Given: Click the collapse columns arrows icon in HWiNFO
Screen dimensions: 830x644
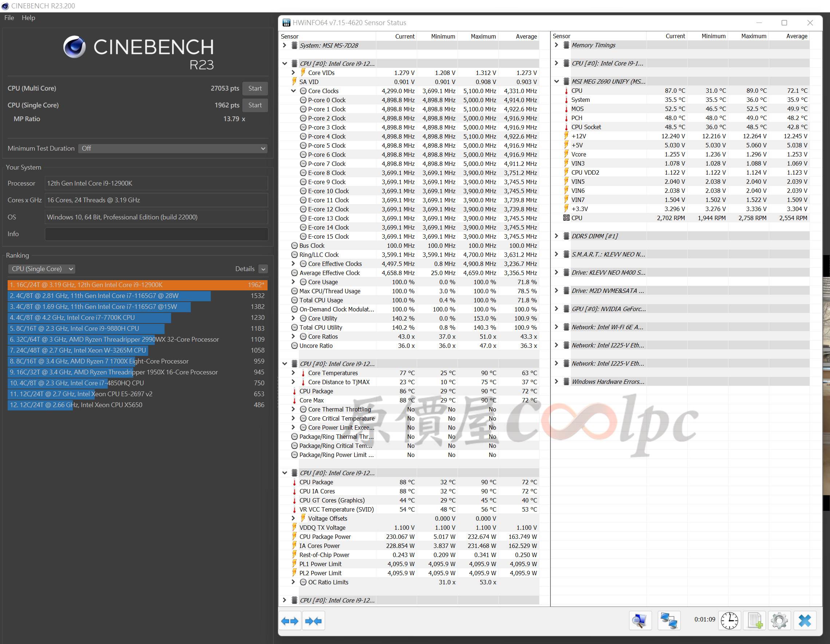Looking at the screenshot, I should click(313, 621).
